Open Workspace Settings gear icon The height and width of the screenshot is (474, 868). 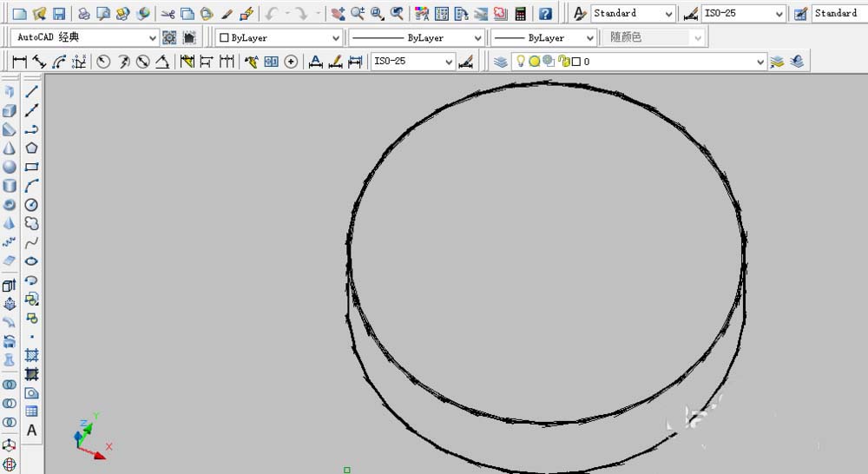pos(169,37)
